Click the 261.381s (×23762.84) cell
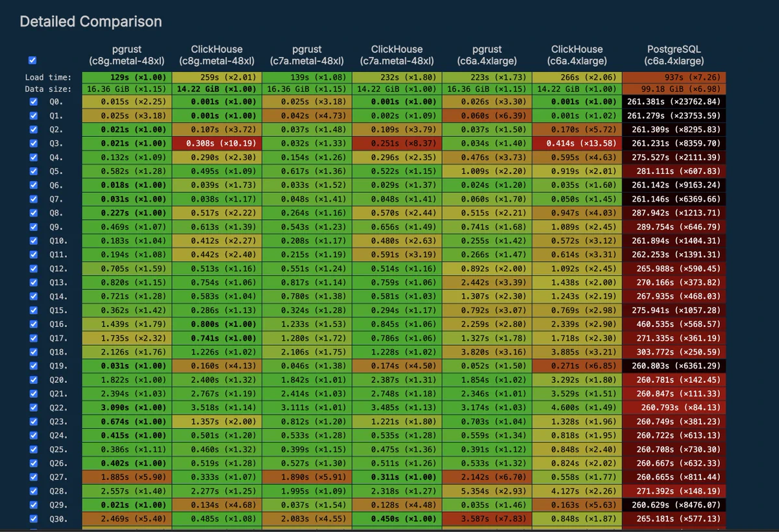Screen dimensions: 779x532 tap(674, 102)
